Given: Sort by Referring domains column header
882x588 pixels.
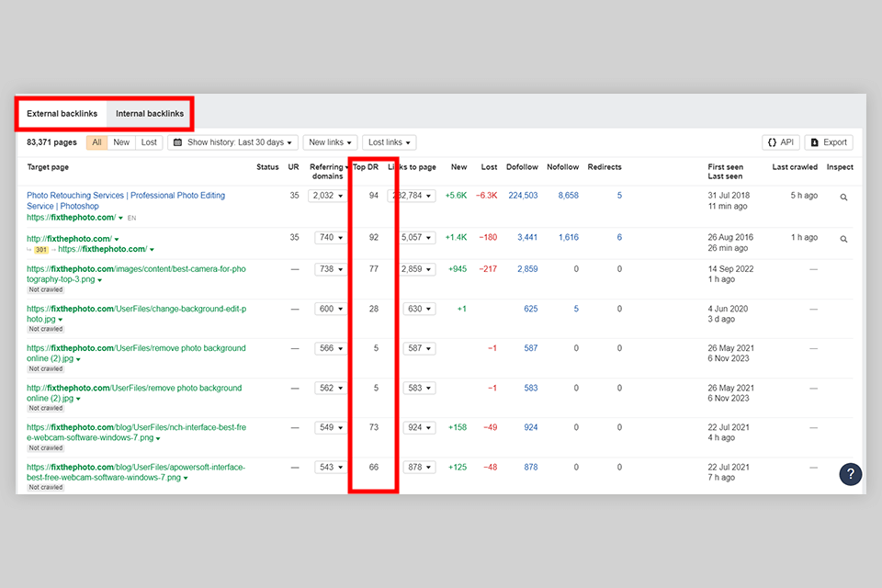Looking at the screenshot, I should tap(327, 171).
